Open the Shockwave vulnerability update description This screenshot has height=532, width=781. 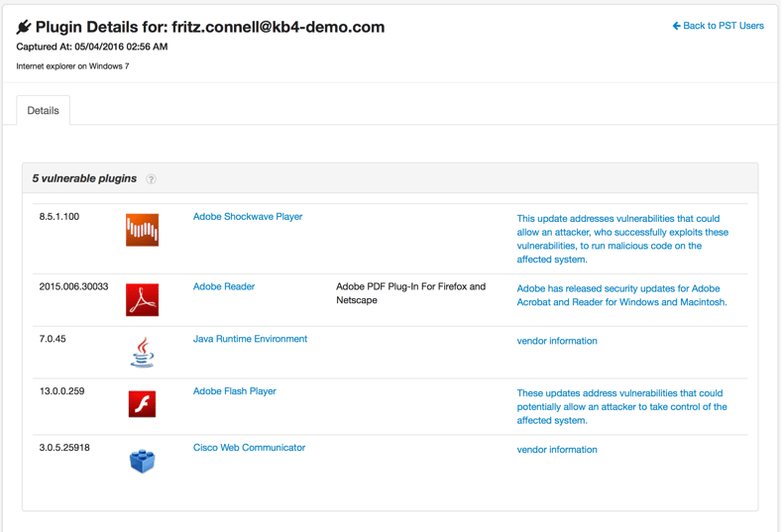click(x=621, y=239)
